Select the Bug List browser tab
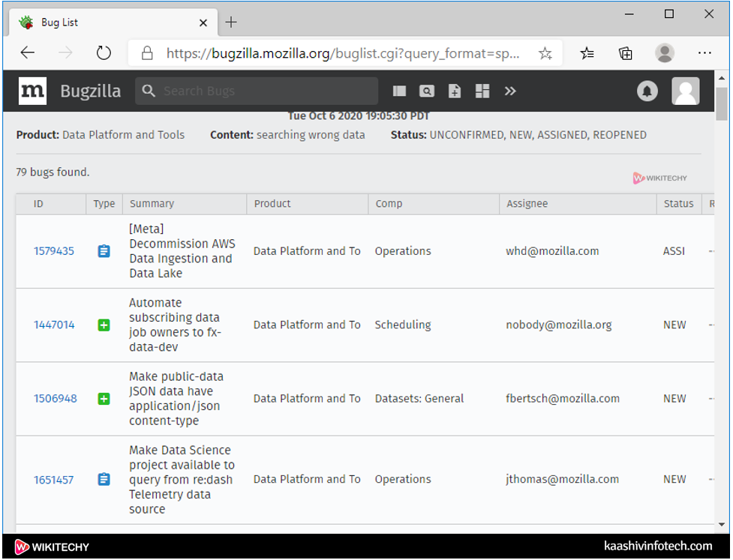 click(x=105, y=22)
